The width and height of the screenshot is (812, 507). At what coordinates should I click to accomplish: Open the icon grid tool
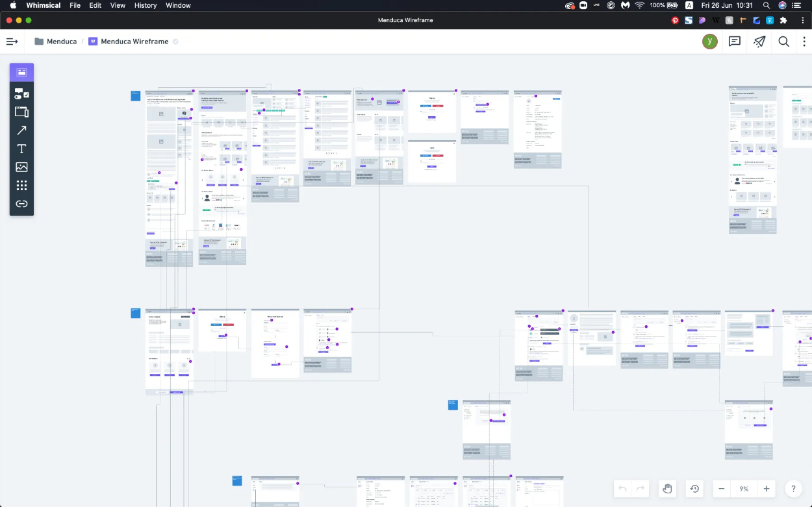pyautogui.click(x=21, y=186)
